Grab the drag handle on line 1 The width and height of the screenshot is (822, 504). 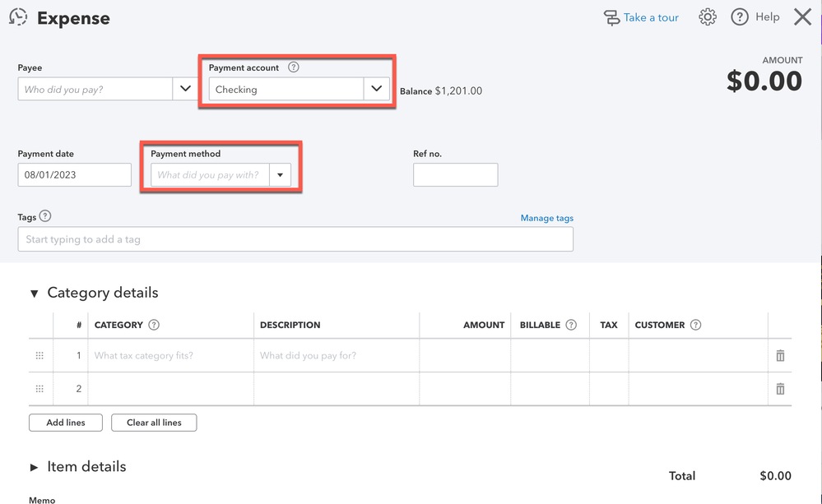click(x=39, y=355)
